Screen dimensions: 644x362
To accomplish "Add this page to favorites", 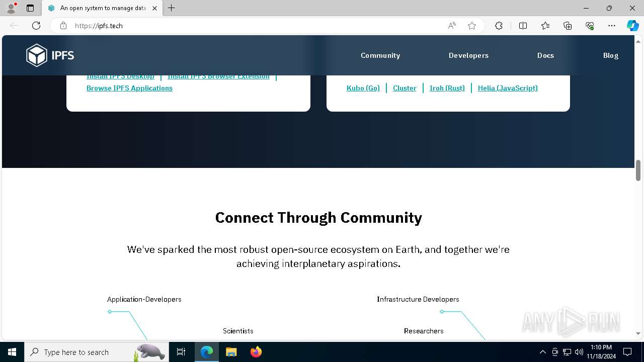I will (x=472, y=26).
